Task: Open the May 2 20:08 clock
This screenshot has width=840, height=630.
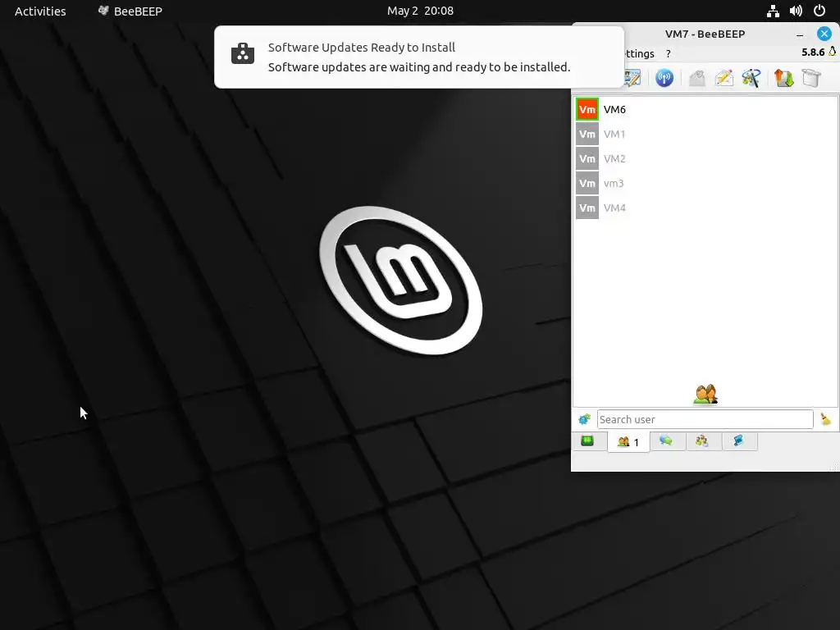Action: (x=420, y=11)
